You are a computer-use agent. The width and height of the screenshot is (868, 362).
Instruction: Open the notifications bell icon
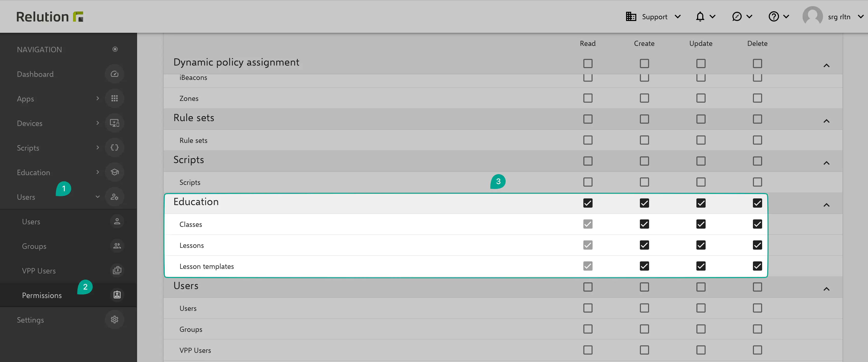(700, 17)
